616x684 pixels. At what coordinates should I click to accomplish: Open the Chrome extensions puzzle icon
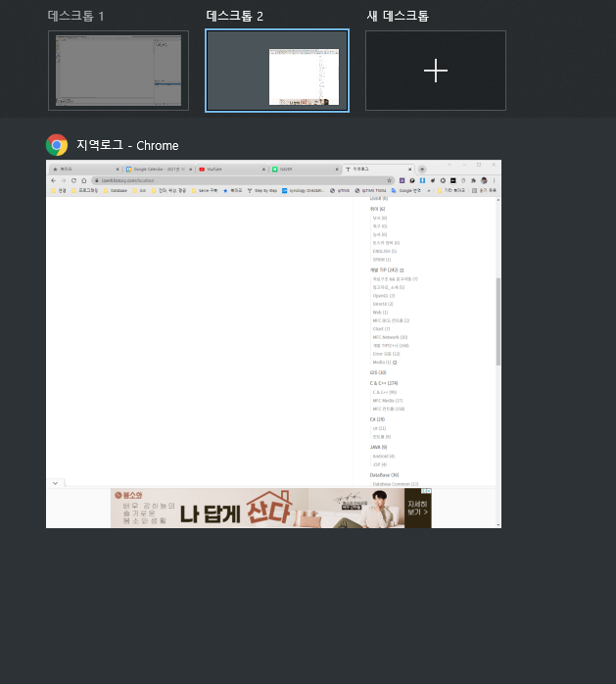coord(473,180)
